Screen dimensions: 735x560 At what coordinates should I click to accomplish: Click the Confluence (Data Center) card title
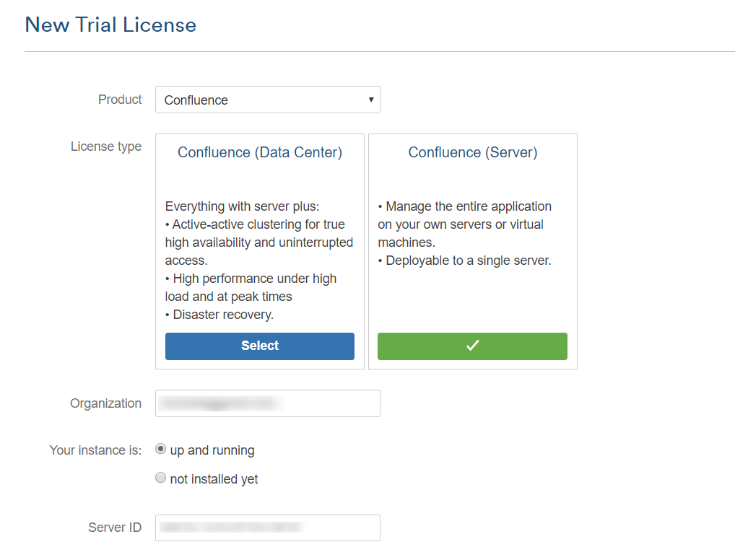tap(260, 152)
